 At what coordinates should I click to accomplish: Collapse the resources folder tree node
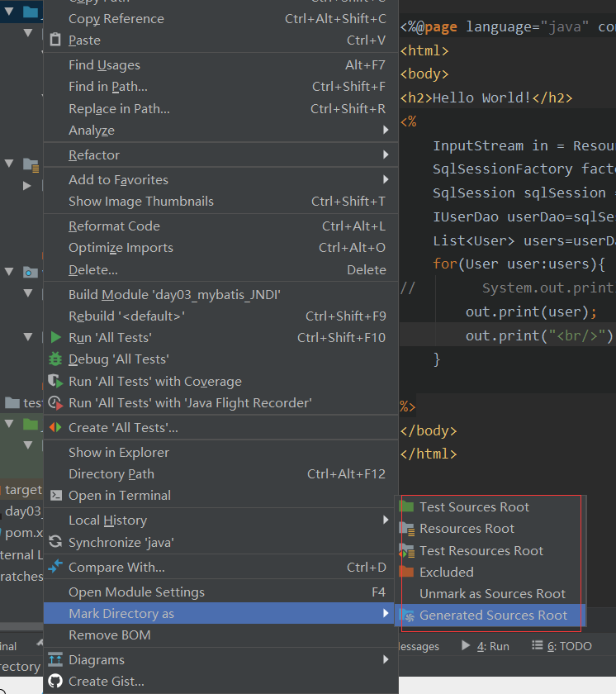pos(9,164)
